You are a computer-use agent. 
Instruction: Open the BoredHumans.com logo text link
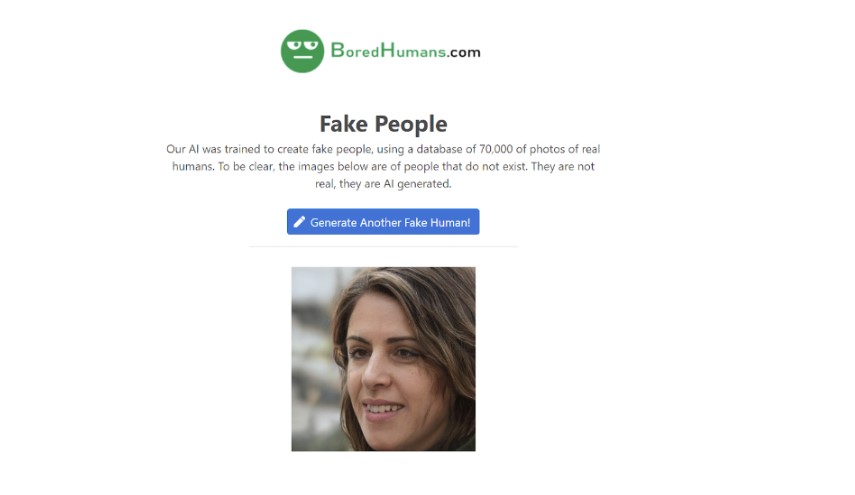406,51
